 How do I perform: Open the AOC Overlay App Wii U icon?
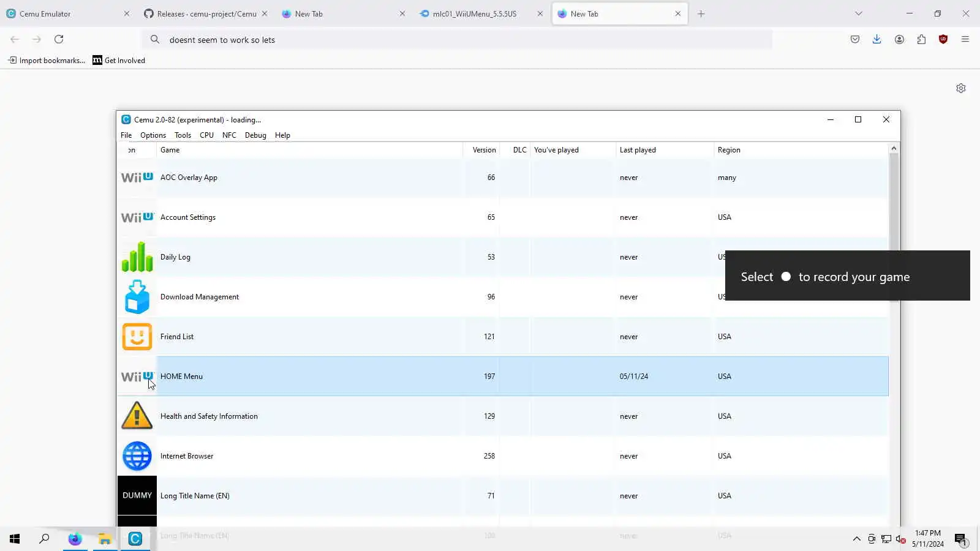pyautogui.click(x=137, y=178)
